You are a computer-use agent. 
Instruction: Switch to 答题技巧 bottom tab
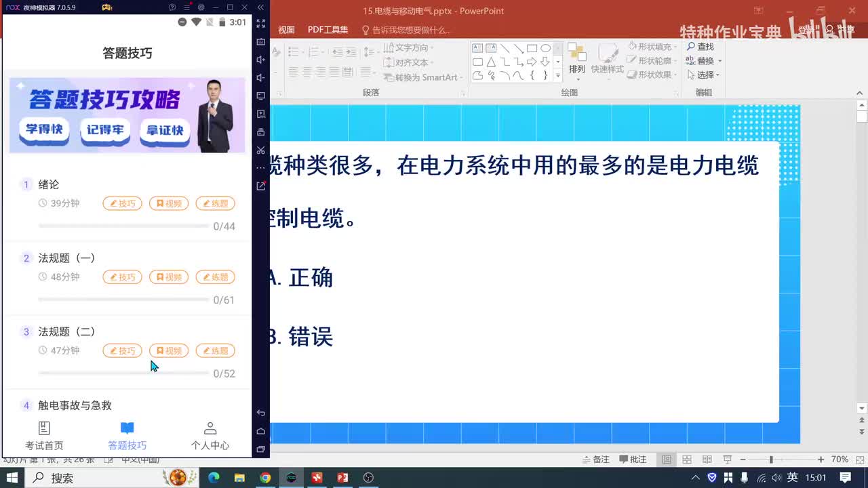[127, 436]
